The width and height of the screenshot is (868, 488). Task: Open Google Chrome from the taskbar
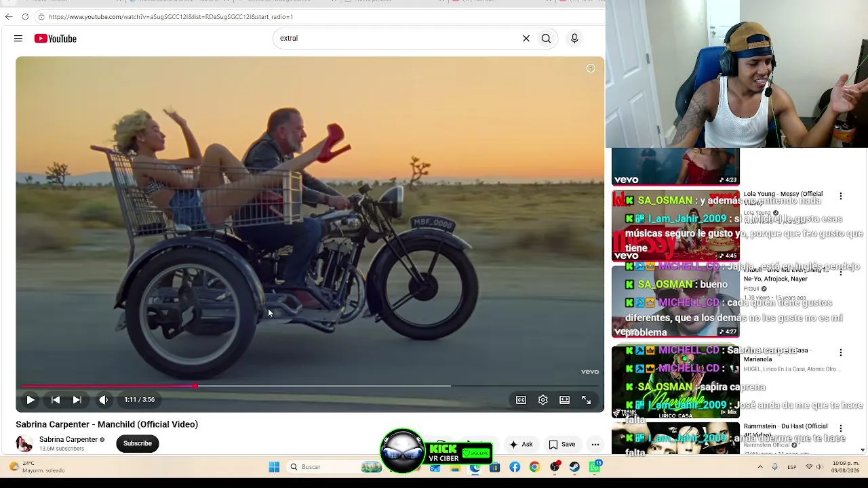pos(534,467)
